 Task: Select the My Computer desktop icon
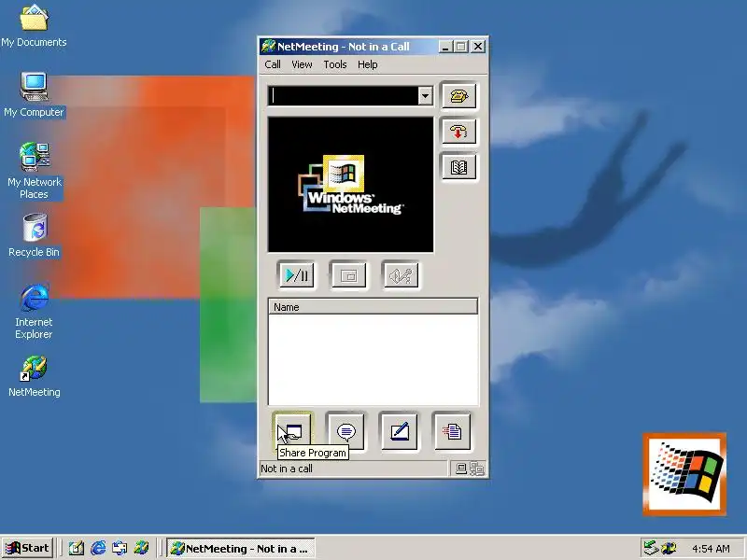click(x=34, y=95)
